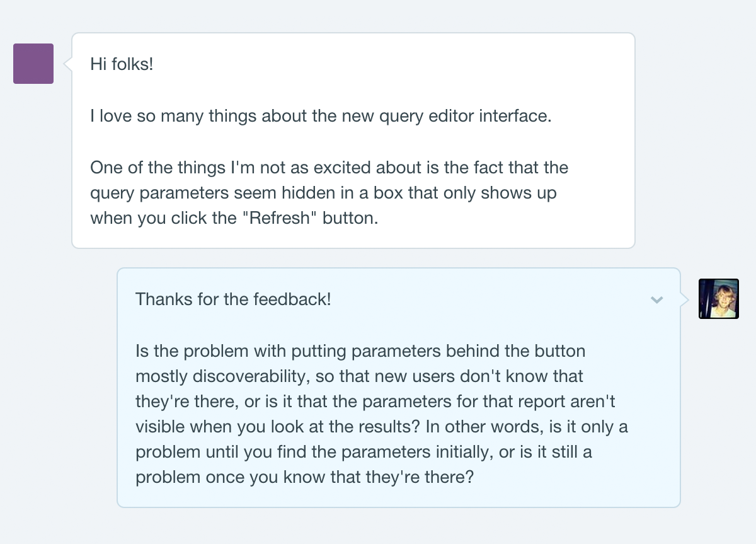Viewport: 756px width, 544px height.
Task: Click the line starting "One of the things"
Action: 329,168
